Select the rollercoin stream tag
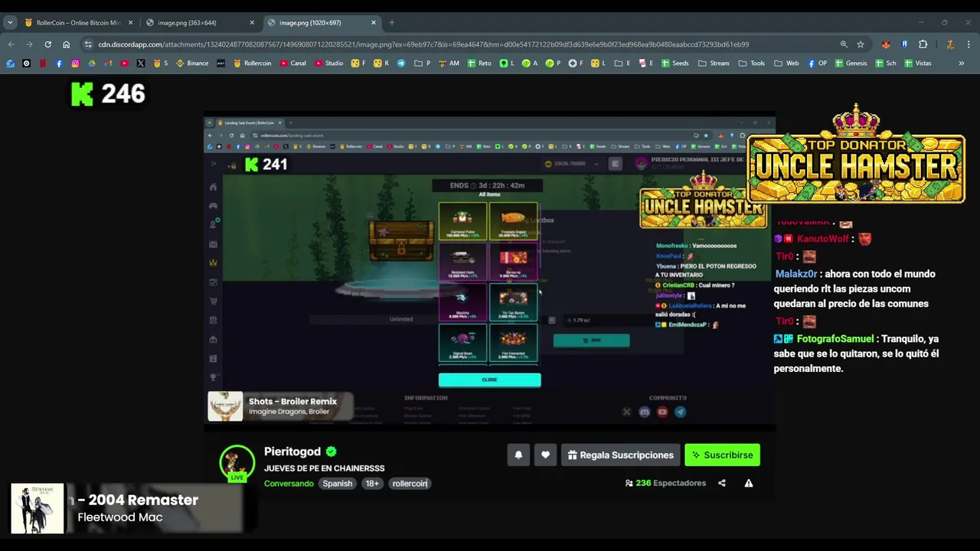Screen dimensions: 980x551 point(410,484)
